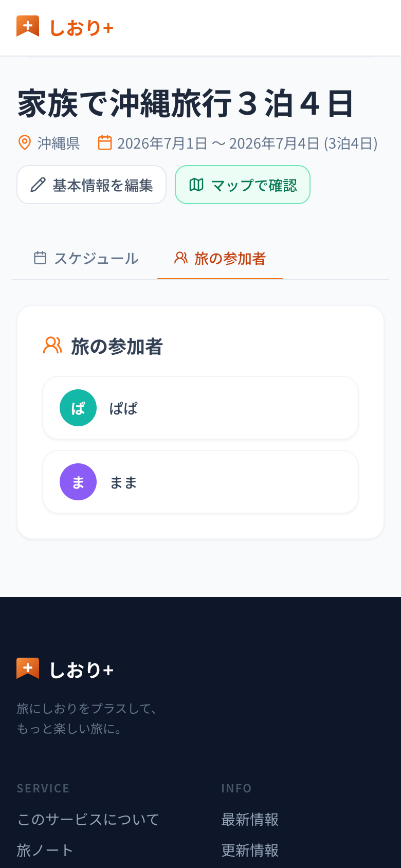This screenshot has height=868, width=401.
Task: Open 最新情報 footer link
Action: click(250, 819)
